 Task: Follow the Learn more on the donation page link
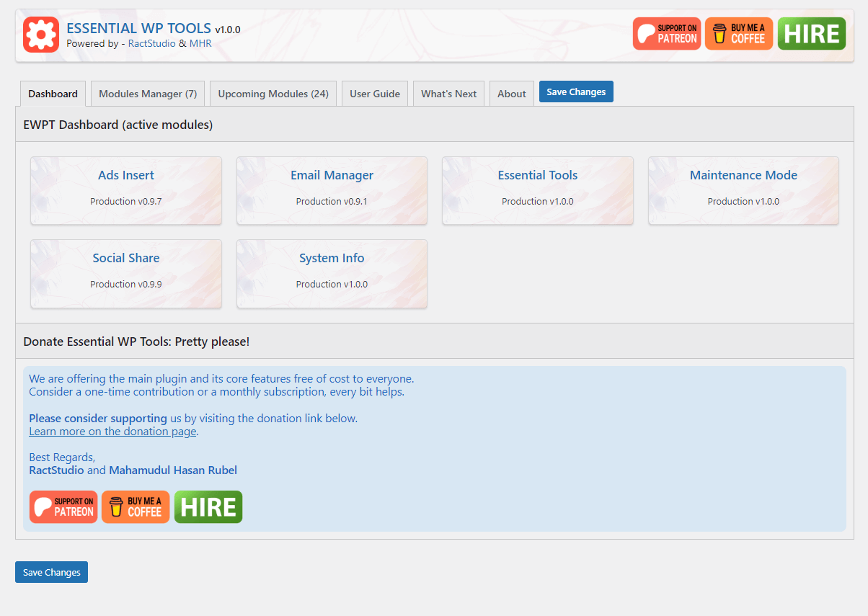click(112, 432)
